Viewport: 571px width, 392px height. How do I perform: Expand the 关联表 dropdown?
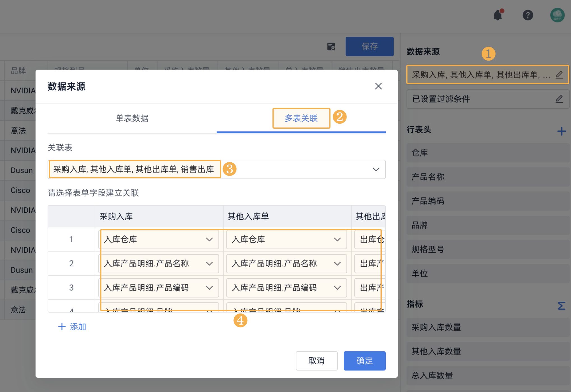376,169
